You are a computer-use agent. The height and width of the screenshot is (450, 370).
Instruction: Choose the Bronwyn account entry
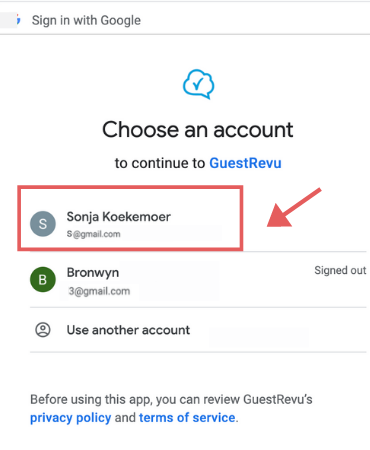pos(198,279)
